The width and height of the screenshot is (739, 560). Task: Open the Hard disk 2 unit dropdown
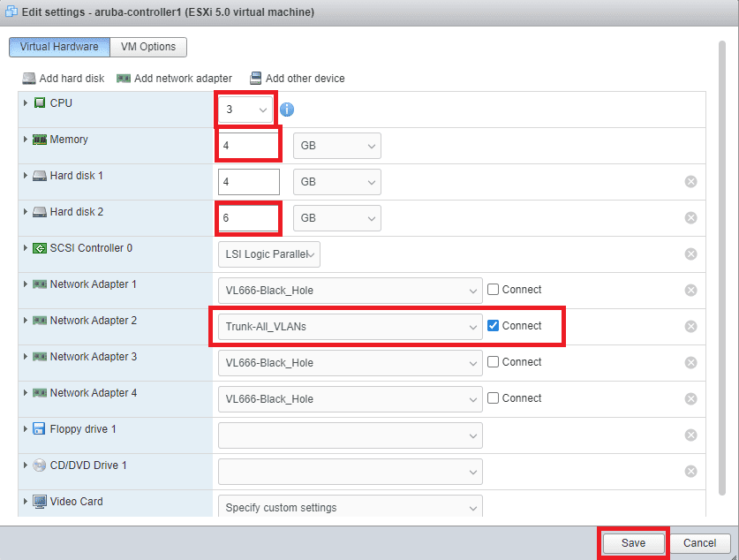[337, 218]
